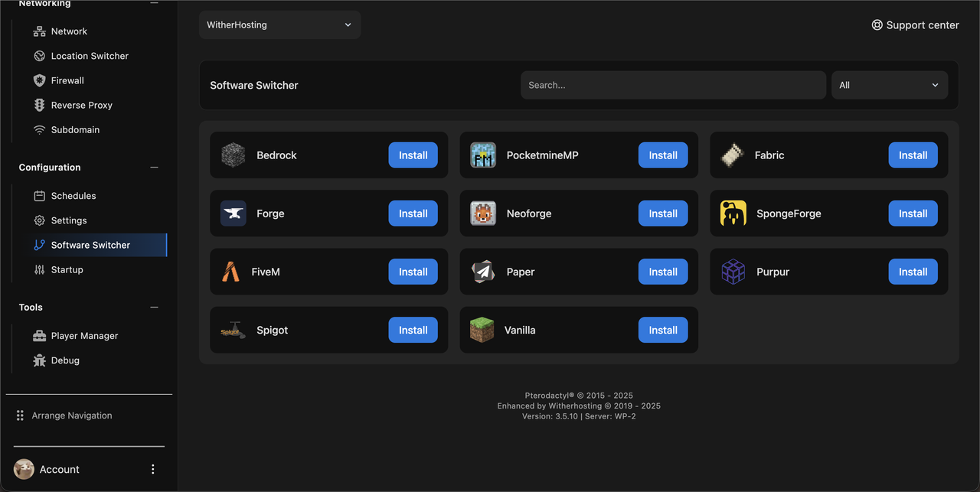
Task: Click Install for Vanilla
Action: pyautogui.click(x=663, y=330)
